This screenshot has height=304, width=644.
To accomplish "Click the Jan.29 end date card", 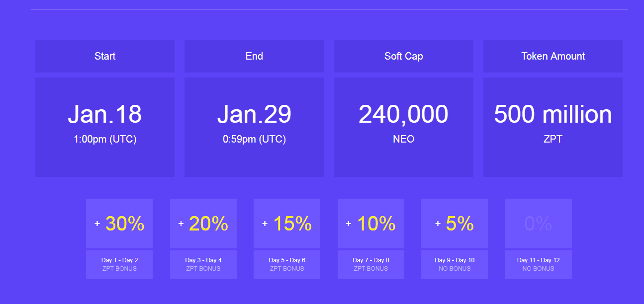I will (x=254, y=127).
